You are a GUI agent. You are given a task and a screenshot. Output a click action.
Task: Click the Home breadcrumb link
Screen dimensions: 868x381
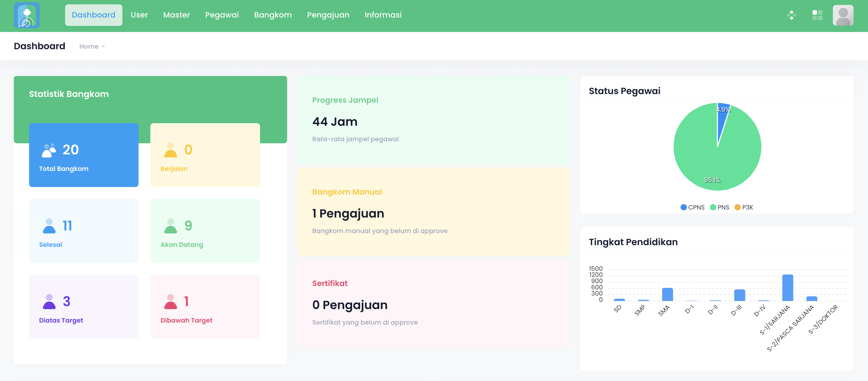coord(89,46)
